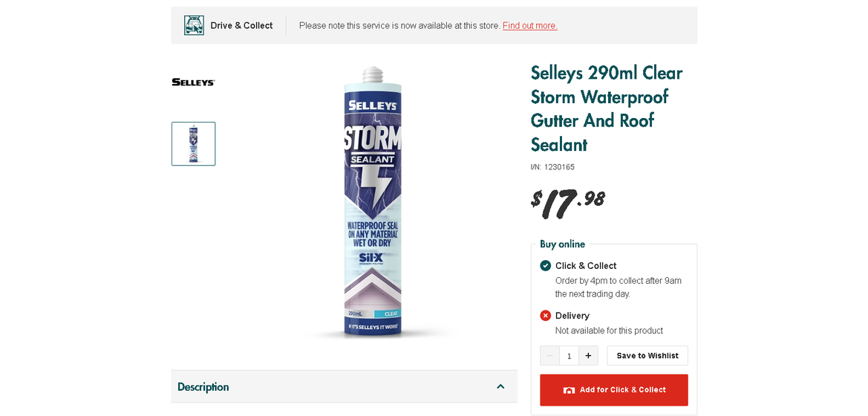Screen dimensions: 868x416
Task: Click the collect icon inside the red button
Action: 569,390
